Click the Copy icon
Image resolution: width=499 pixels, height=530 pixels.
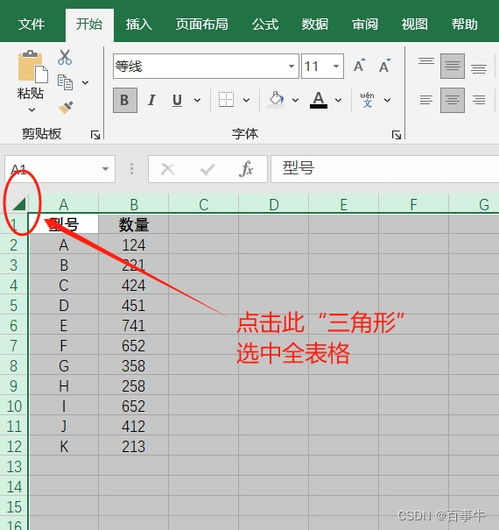65,82
